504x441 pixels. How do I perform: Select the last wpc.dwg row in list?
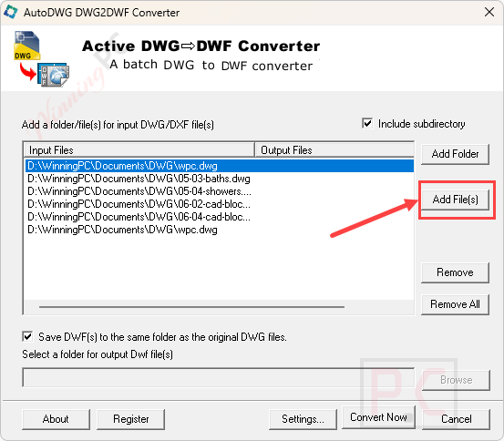(220, 230)
